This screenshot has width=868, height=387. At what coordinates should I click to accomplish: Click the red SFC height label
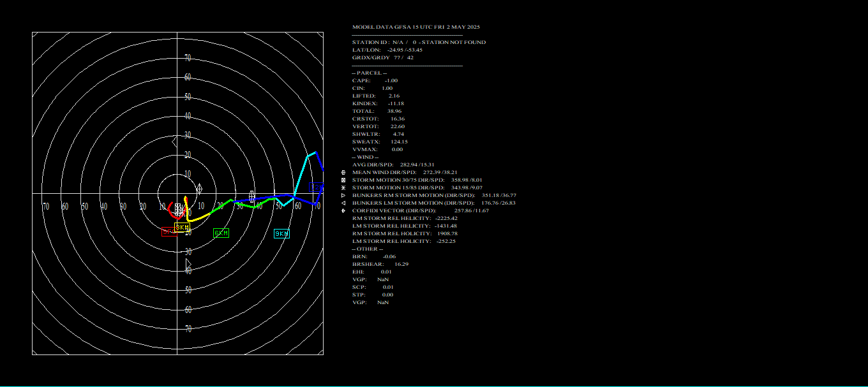pyautogui.click(x=168, y=232)
